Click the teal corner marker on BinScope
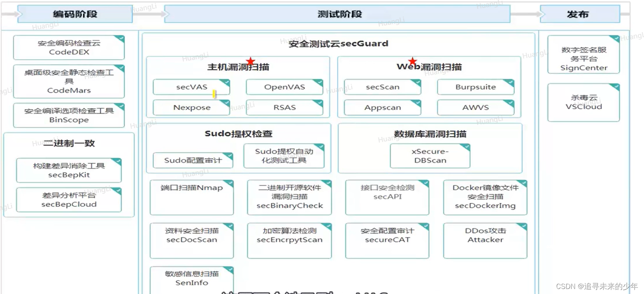 pyautogui.click(x=120, y=106)
